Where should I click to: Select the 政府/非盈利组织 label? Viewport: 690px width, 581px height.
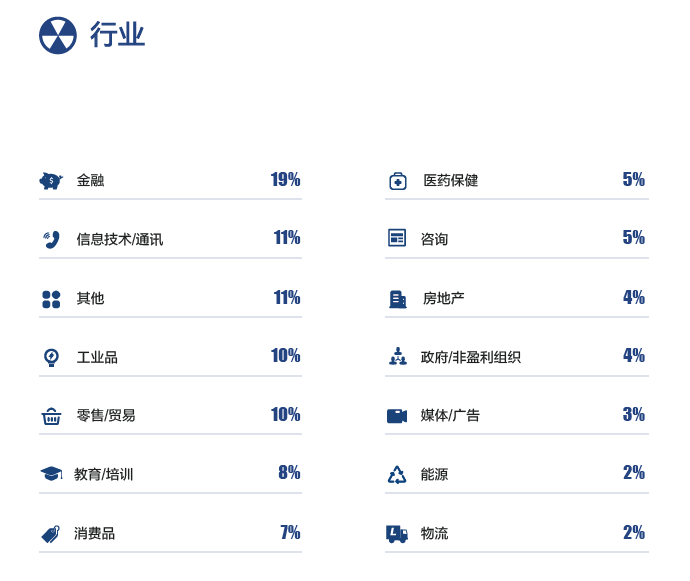click(470, 357)
